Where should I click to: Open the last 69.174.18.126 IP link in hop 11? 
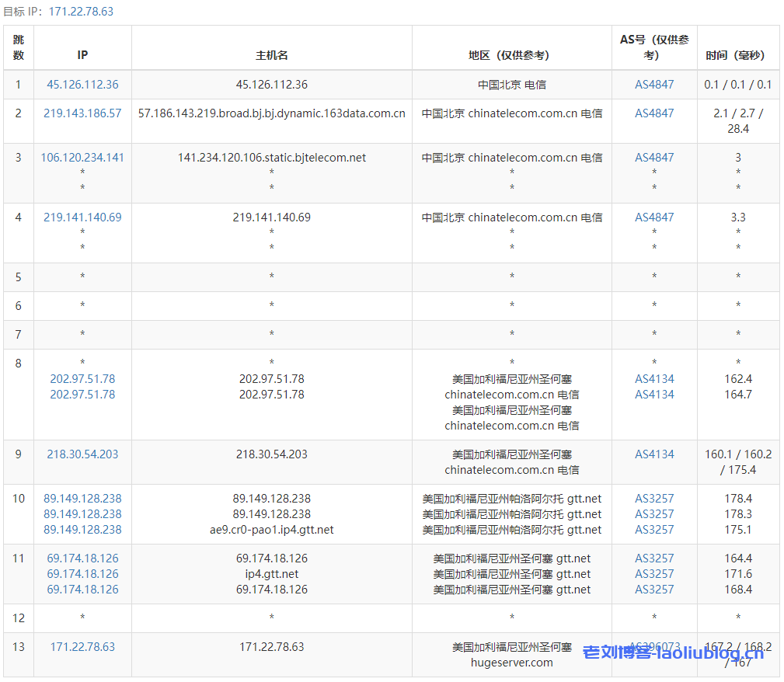[x=82, y=590]
